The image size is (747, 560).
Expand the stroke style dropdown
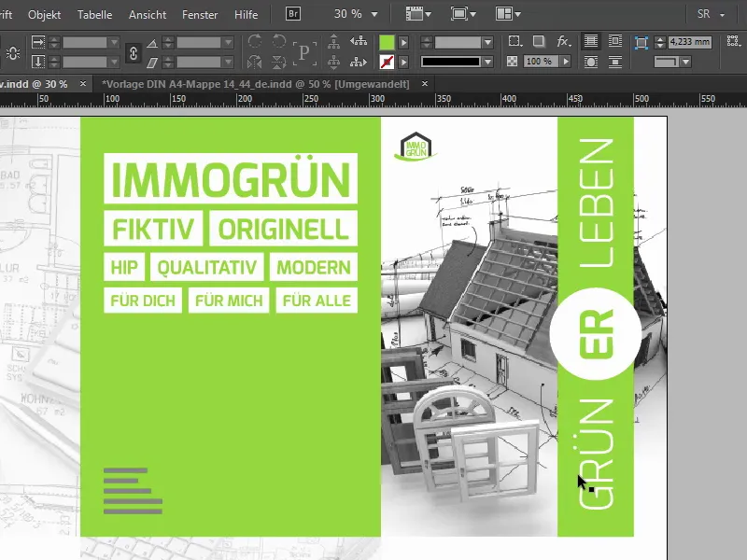click(487, 62)
